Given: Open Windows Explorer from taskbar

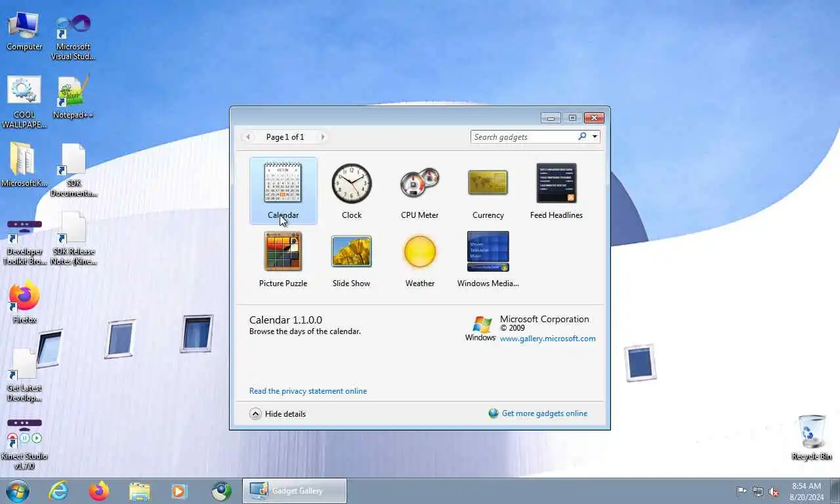Looking at the screenshot, I should 140,491.
